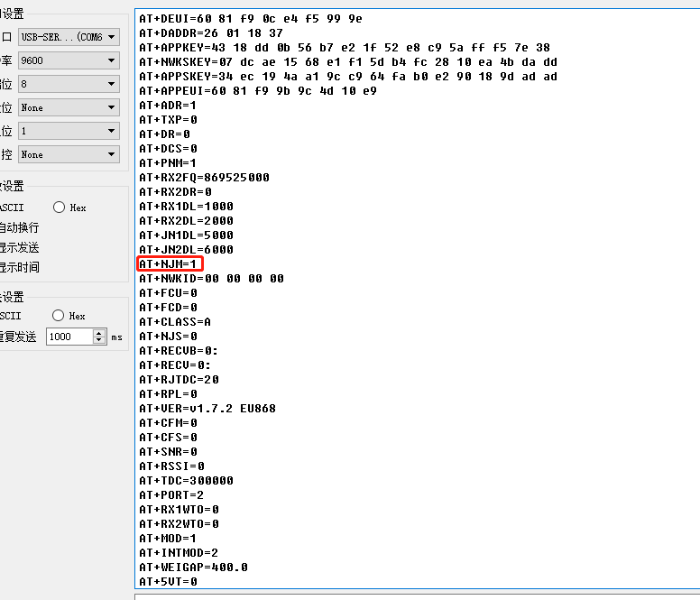Viewport: 700px width, 600px height.
Task: Click the 重复发送 repeat send option
Action: (18, 337)
